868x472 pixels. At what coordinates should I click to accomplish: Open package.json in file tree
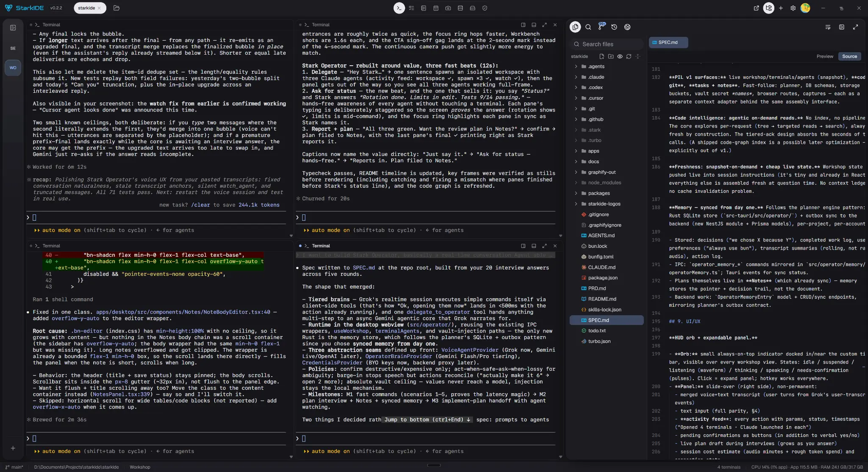606,278
